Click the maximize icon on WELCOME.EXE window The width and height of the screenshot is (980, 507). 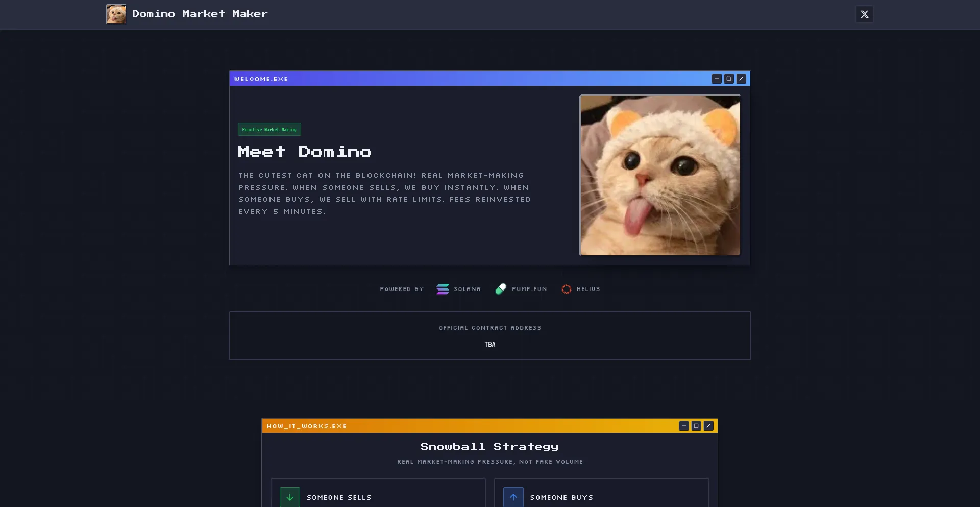pos(729,79)
